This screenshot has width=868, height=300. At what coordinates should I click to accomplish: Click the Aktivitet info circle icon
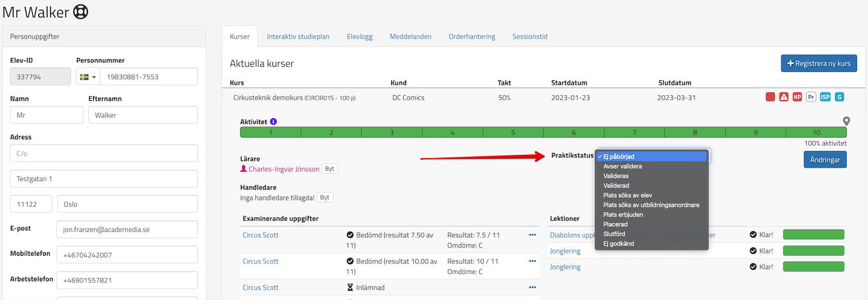[273, 121]
